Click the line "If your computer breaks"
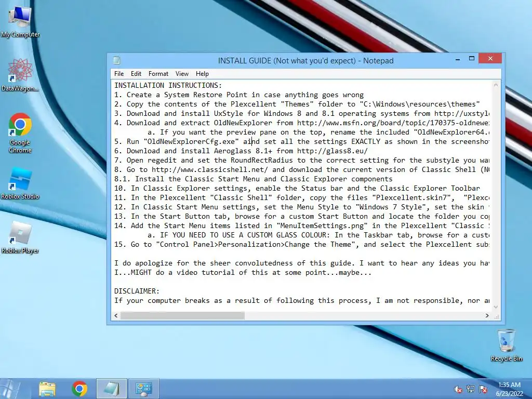This screenshot has height=399, width=532. click(x=302, y=301)
